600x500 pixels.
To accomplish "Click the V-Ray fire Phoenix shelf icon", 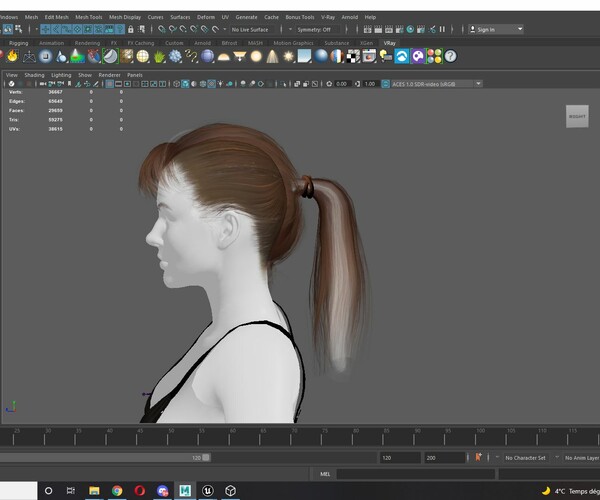I will tap(13, 56).
